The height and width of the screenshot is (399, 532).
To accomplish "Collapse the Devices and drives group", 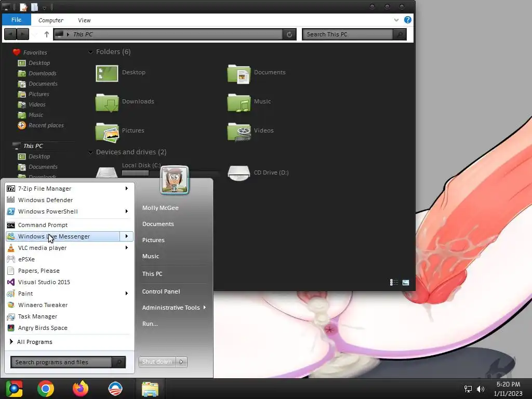I will (90, 153).
